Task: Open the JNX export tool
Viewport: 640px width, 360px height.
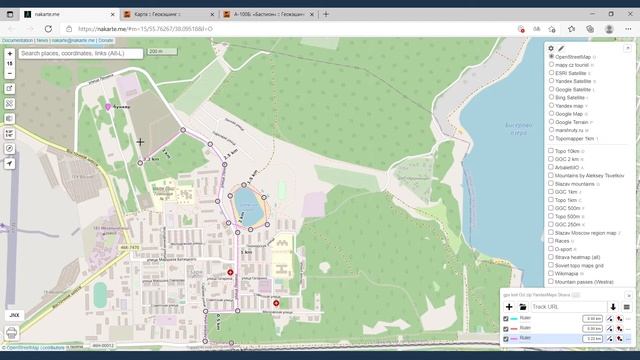Action: (14, 315)
